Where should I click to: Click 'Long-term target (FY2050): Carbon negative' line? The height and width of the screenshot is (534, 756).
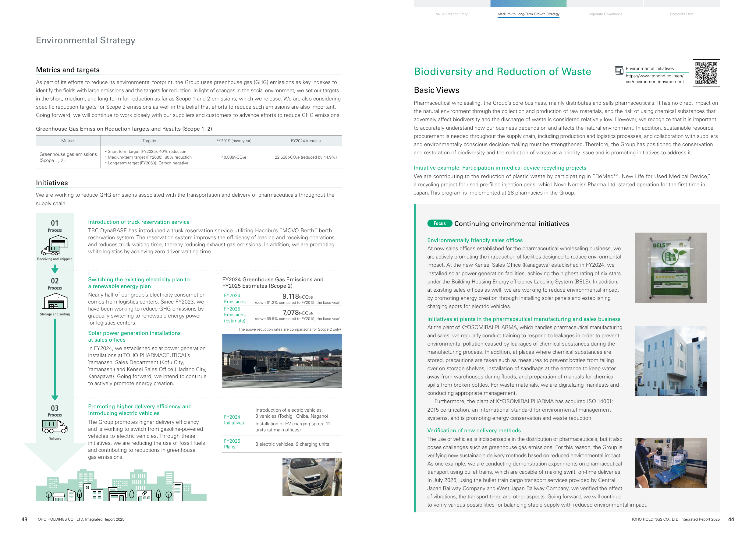147,163
